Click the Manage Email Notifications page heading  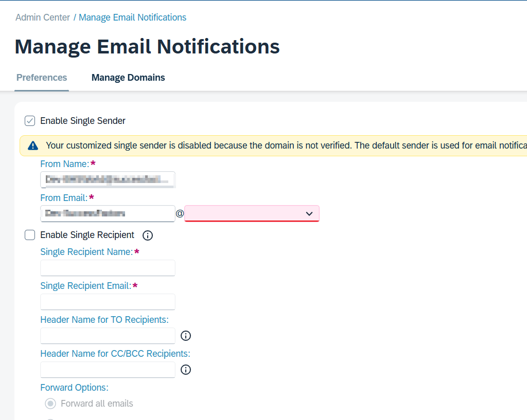147,46
